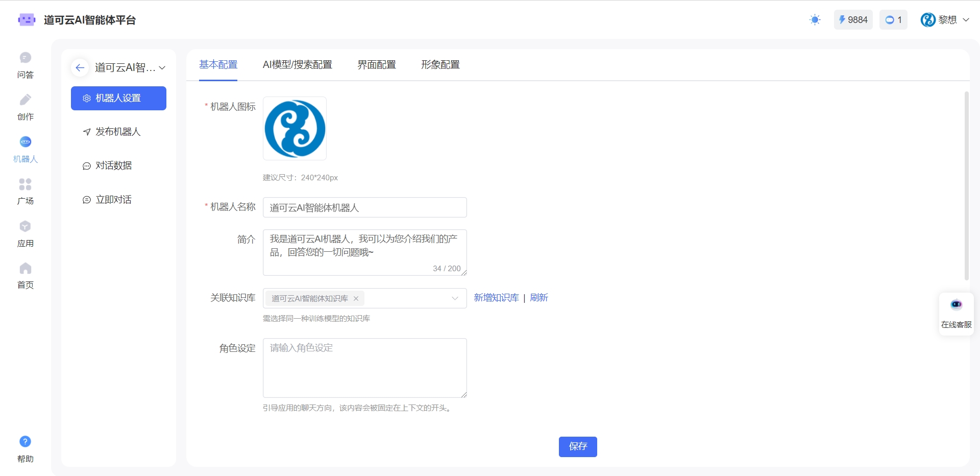
Task: Switch to the 形象配置 tab
Action: [x=440, y=65]
